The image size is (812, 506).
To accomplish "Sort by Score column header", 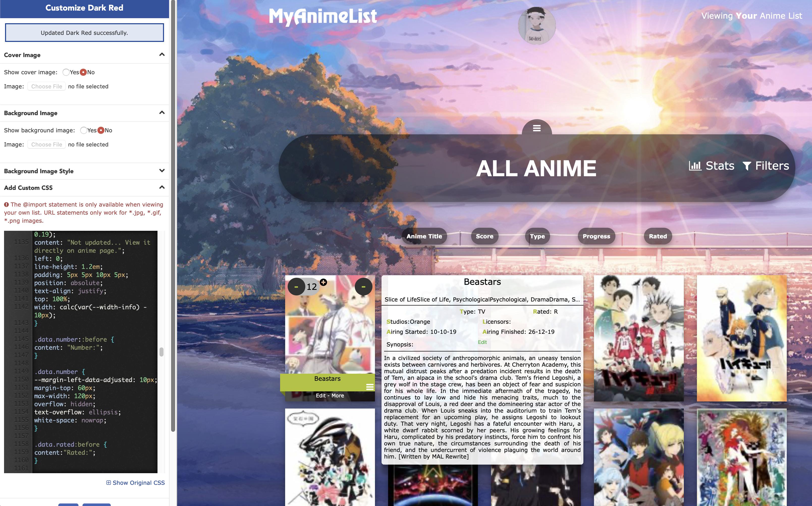I will (484, 236).
